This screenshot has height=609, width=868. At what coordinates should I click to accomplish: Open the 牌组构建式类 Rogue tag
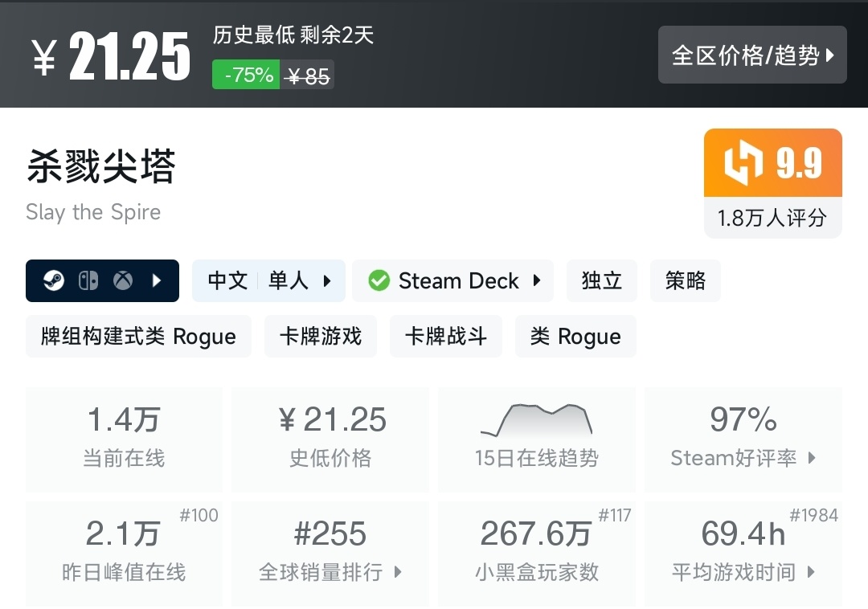click(x=138, y=336)
